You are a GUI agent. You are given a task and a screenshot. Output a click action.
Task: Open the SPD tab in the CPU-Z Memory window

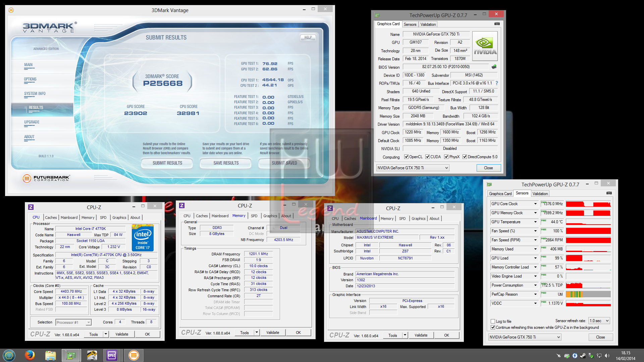[x=254, y=216]
